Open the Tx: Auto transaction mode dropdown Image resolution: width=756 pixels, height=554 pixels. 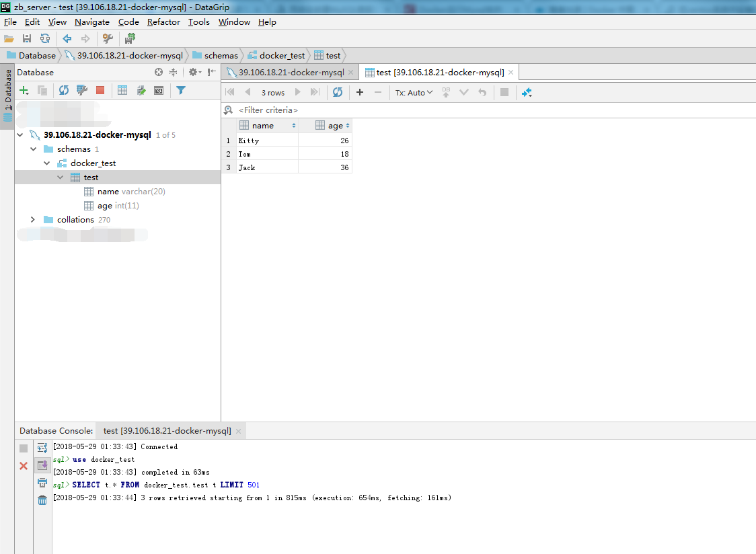click(414, 93)
